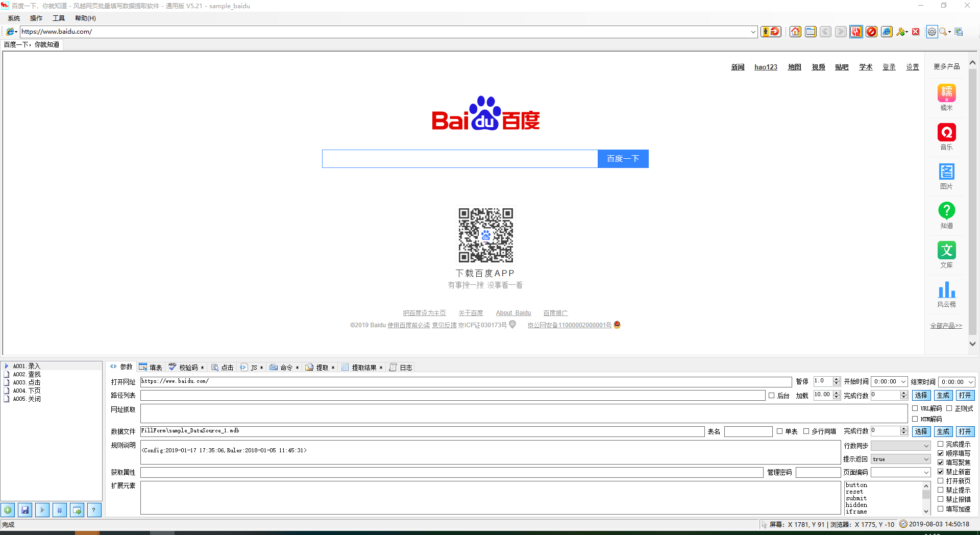This screenshot has width=980, height=535.
Task: Click the 生成 button in 数据文件 row
Action: 943,431
